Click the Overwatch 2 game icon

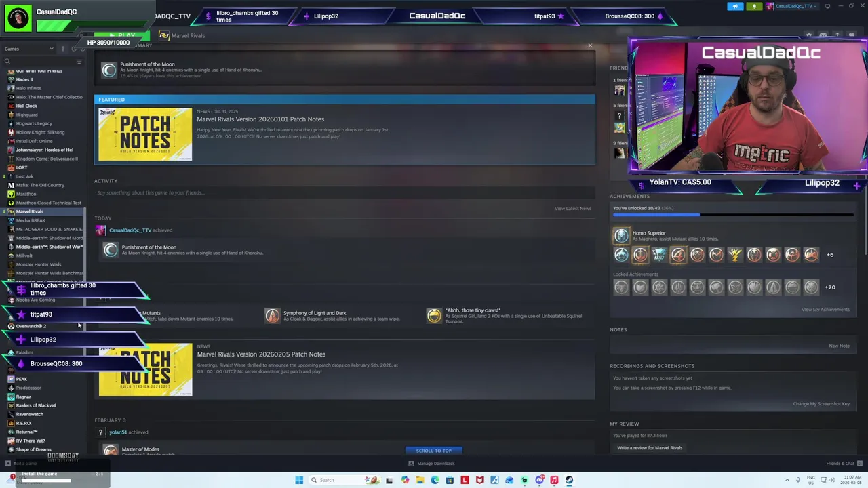[x=11, y=326]
